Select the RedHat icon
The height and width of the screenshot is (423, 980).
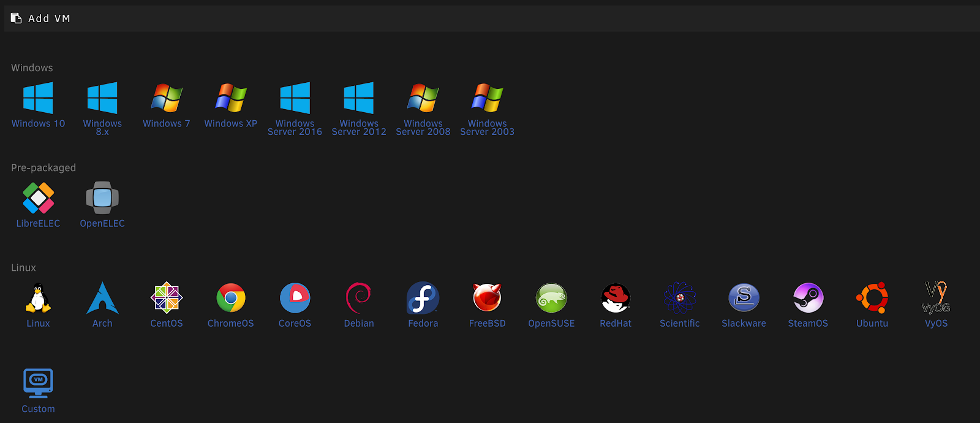pos(616,298)
